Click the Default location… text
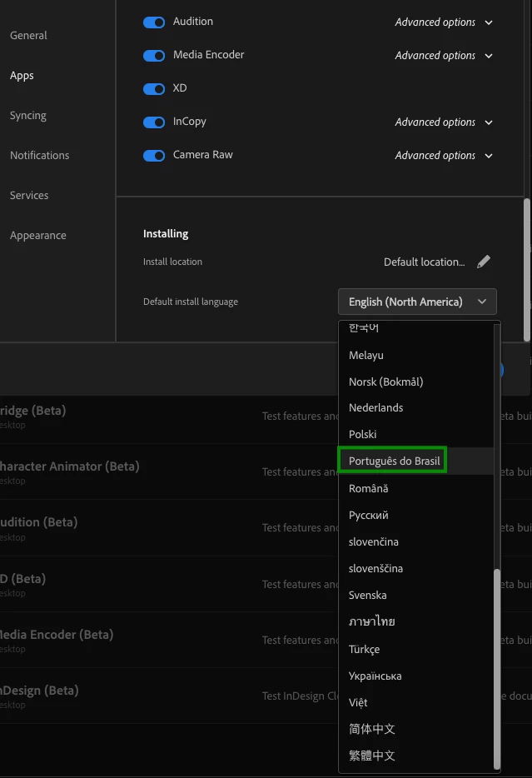 click(x=424, y=262)
